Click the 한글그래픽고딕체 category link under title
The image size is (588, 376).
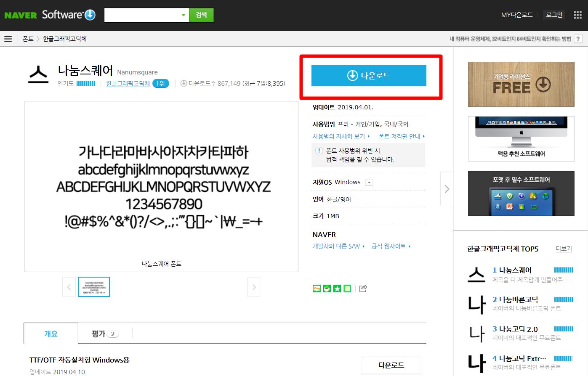point(128,83)
